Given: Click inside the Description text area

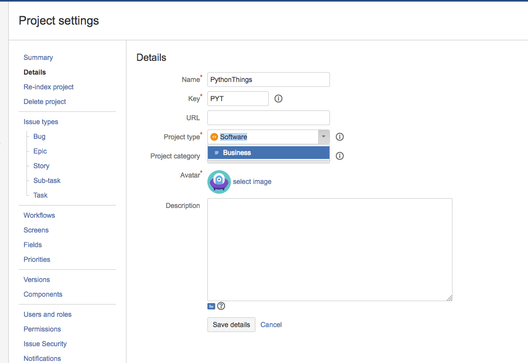Looking at the screenshot, I should pyautogui.click(x=330, y=250).
